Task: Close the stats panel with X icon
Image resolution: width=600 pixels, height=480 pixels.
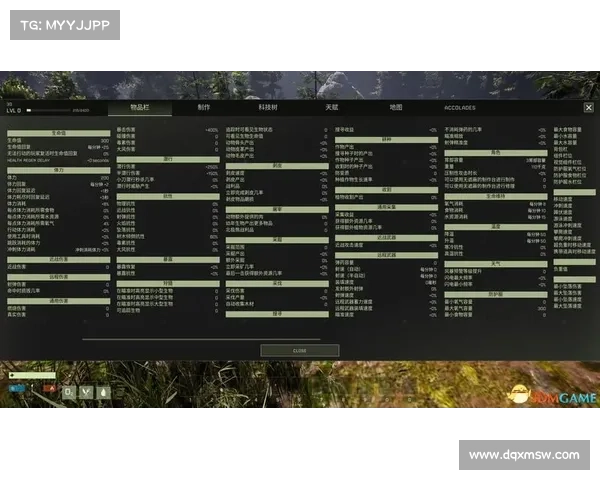Action: click(x=589, y=108)
